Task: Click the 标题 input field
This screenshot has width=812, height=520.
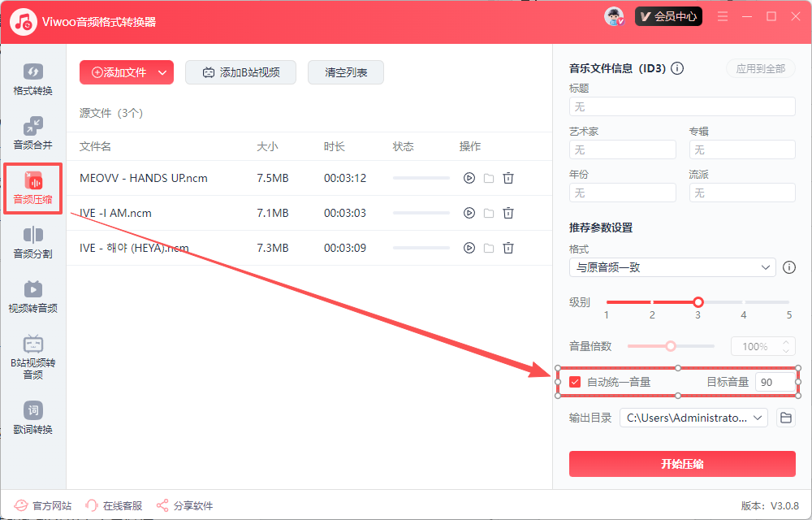Action: click(682, 106)
